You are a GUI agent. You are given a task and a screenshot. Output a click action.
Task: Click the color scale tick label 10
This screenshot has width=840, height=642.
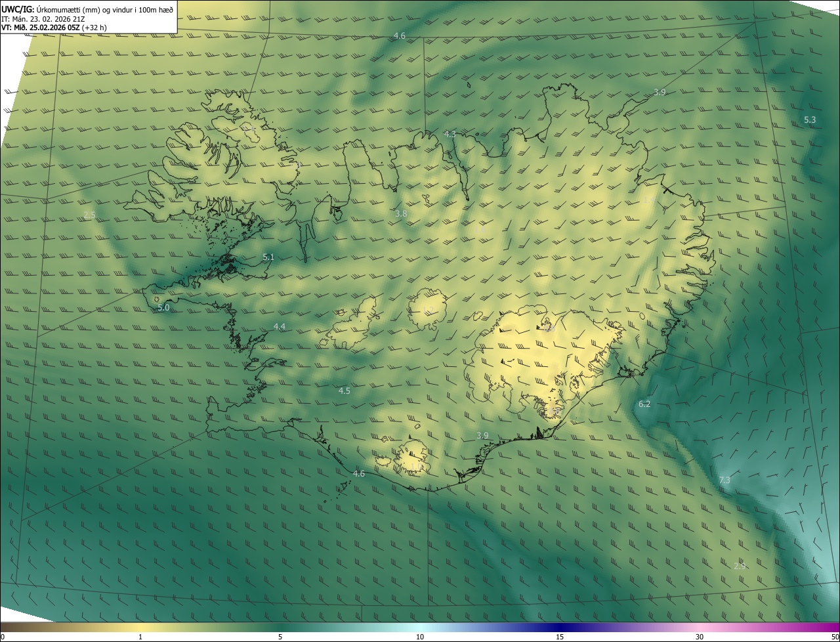tap(420, 637)
